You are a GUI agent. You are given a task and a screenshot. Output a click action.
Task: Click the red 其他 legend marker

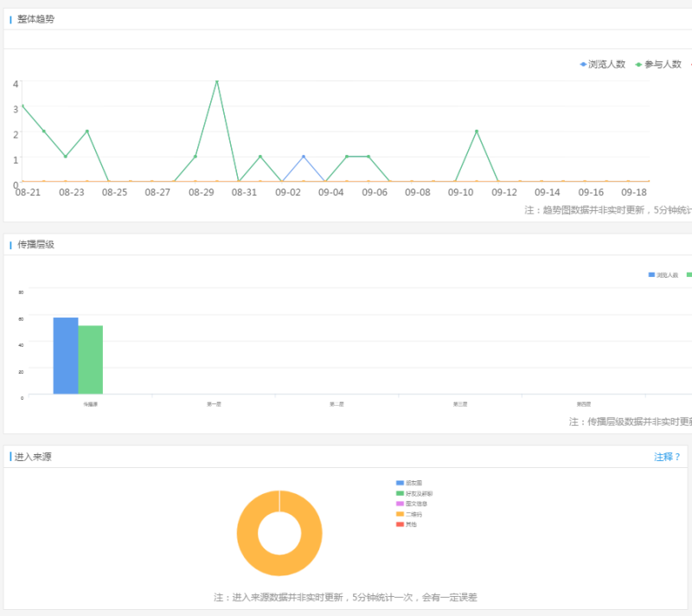[400, 524]
